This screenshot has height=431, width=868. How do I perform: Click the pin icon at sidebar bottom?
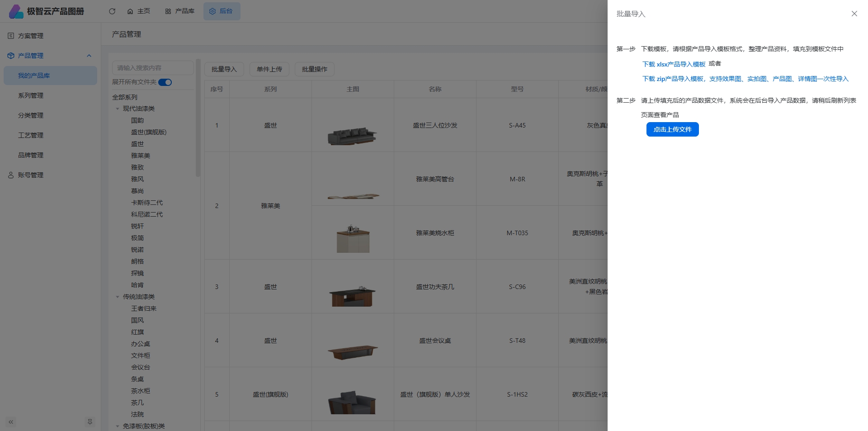[x=90, y=422]
